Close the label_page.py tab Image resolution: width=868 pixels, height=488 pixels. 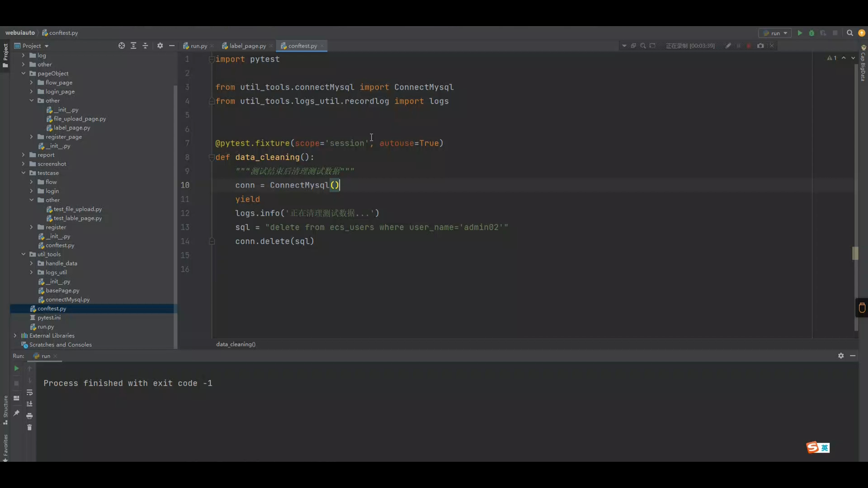click(271, 46)
